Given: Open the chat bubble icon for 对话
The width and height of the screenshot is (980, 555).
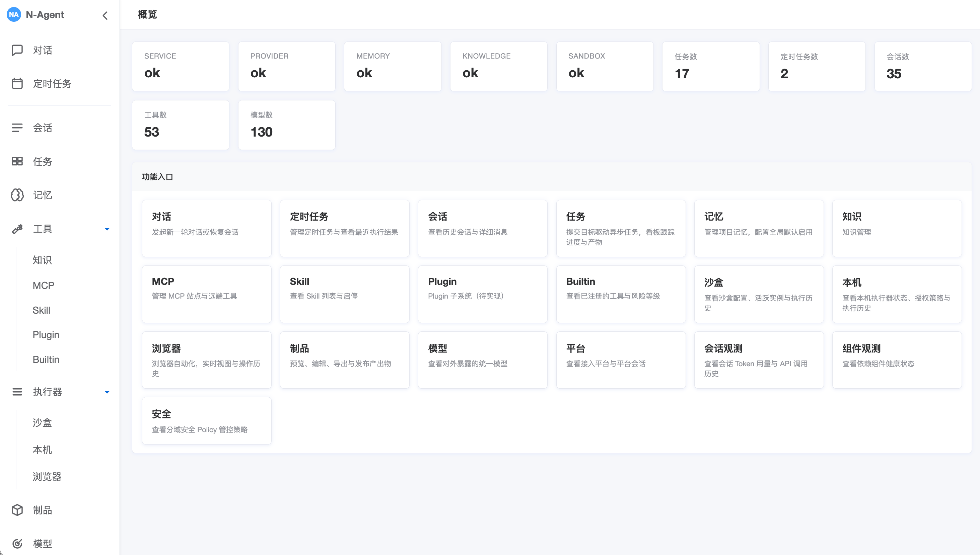Looking at the screenshot, I should (x=17, y=50).
